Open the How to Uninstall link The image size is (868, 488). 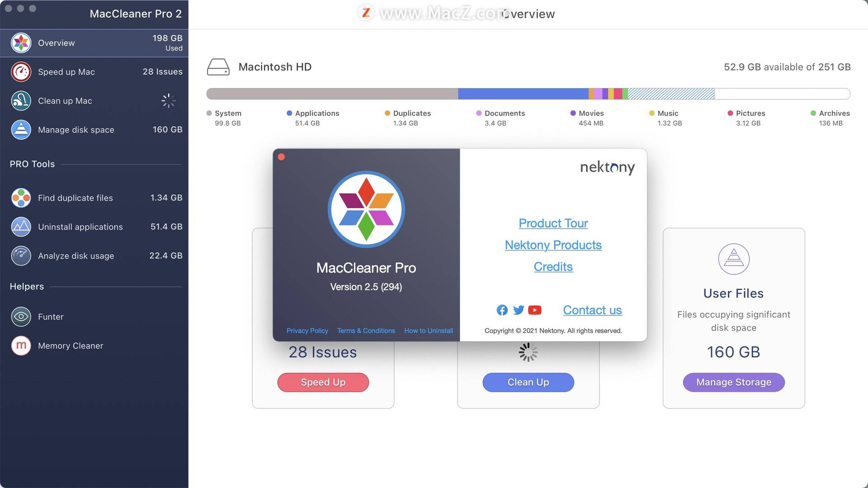tap(429, 331)
